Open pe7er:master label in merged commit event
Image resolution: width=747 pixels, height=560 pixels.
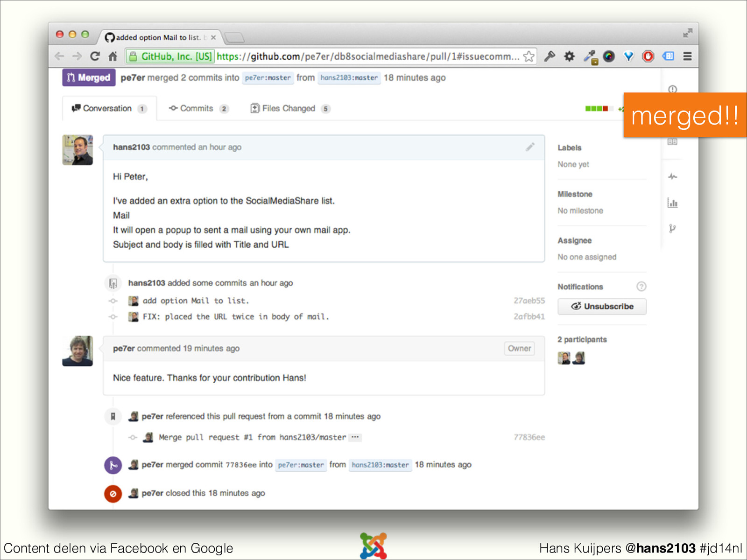[x=301, y=465]
